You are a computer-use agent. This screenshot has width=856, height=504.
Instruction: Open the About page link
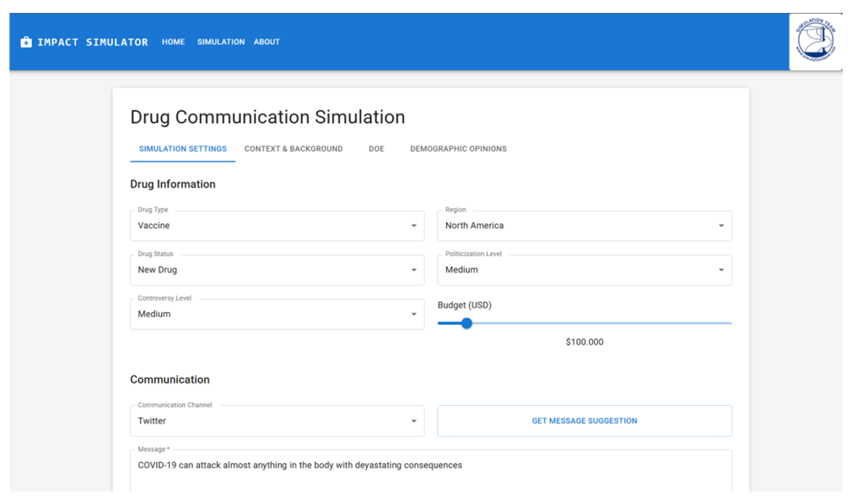[267, 42]
